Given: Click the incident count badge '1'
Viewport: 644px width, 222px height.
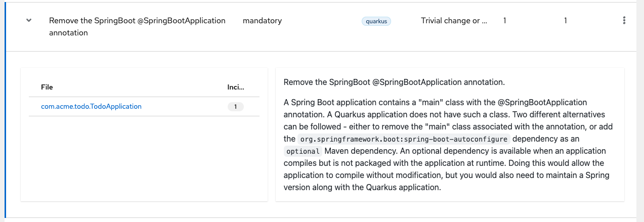Looking at the screenshot, I should (x=236, y=107).
